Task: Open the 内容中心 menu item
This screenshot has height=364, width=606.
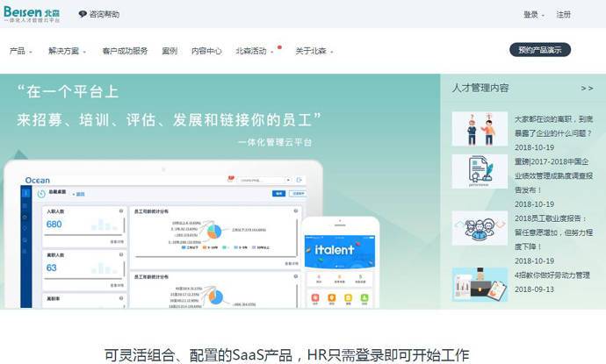Action: [x=206, y=51]
